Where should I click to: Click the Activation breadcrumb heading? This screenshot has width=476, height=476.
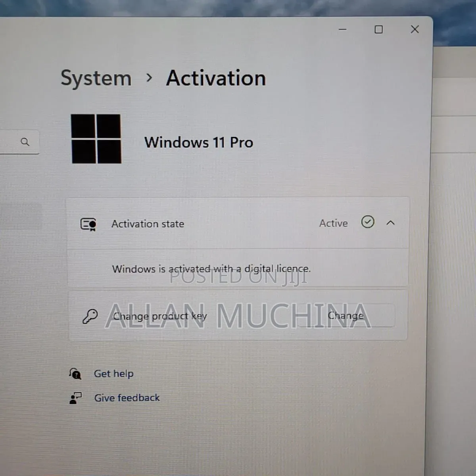216,78
